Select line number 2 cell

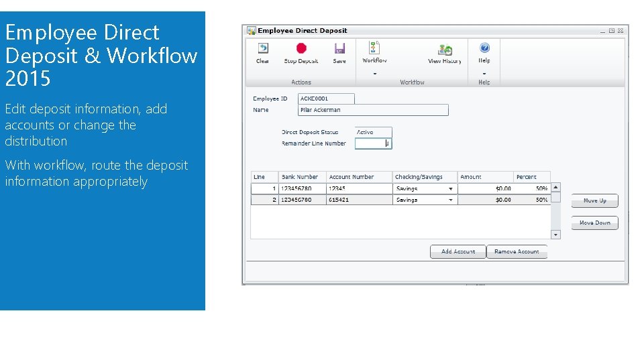pos(264,200)
